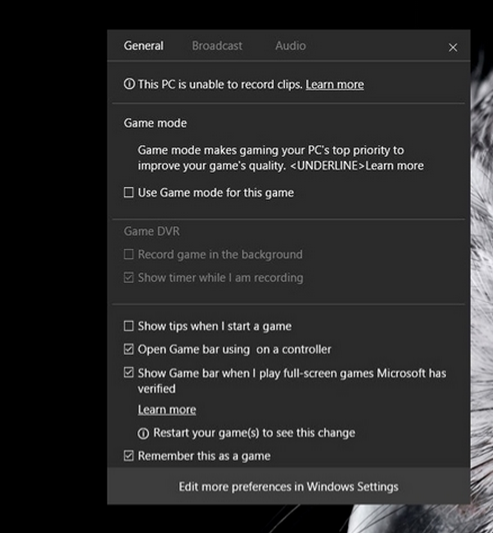The image size is (493, 533).
Task: Open Learn more link about recording clips
Action: pos(335,84)
